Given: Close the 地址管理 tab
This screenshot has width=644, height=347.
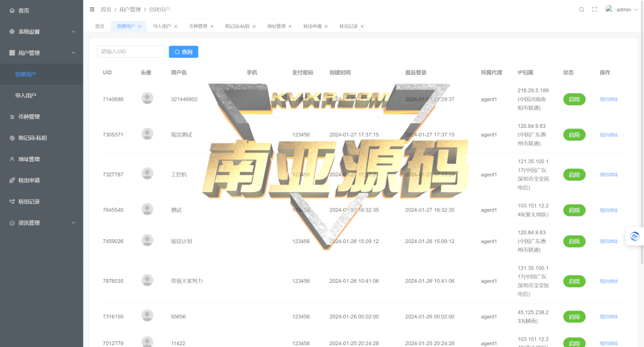Looking at the screenshot, I should pyautogui.click(x=290, y=26).
